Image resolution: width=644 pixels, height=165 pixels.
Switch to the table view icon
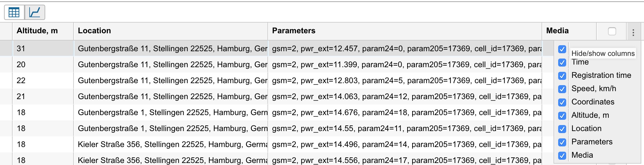click(x=14, y=13)
